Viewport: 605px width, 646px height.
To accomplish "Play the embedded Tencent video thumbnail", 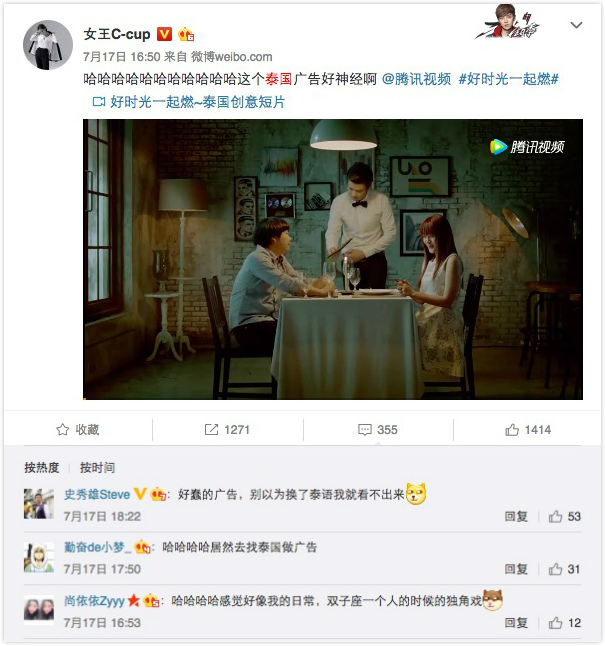I will 333,259.
